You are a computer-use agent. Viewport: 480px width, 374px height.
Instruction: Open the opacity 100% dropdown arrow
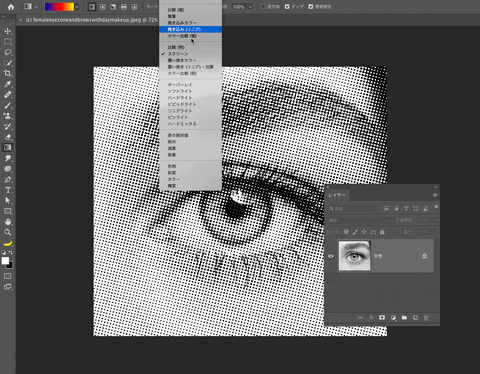tap(250, 7)
